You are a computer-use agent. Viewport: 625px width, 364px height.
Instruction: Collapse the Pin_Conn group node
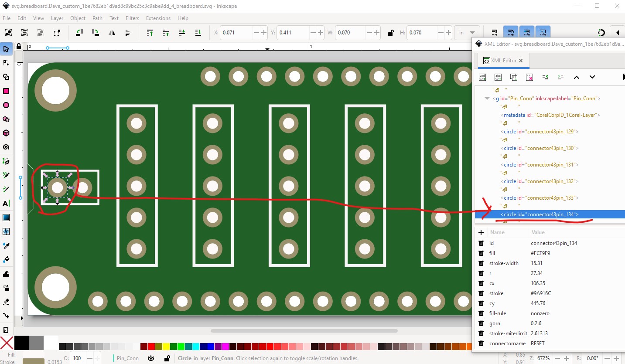(487, 99)
